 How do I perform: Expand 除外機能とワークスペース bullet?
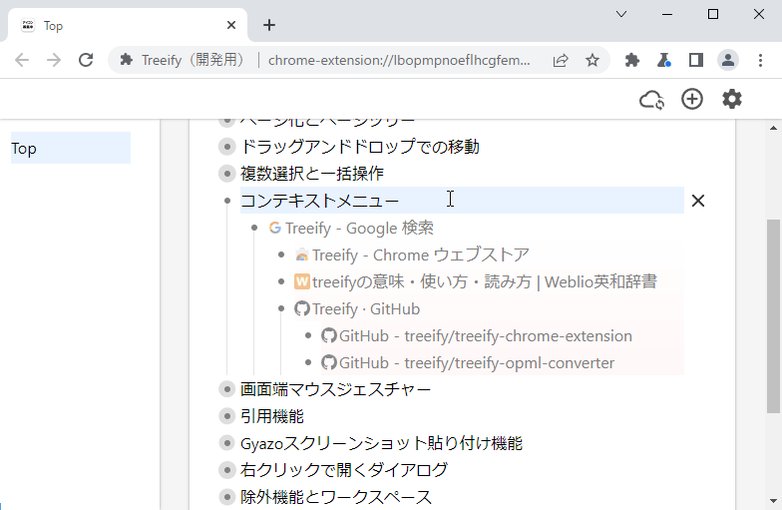click(227, 497)
